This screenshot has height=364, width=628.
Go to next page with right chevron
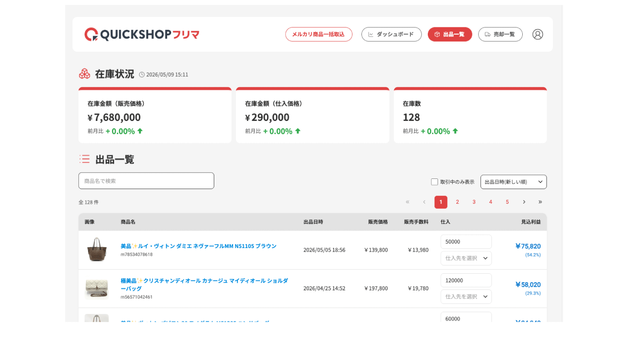[524, 202]
